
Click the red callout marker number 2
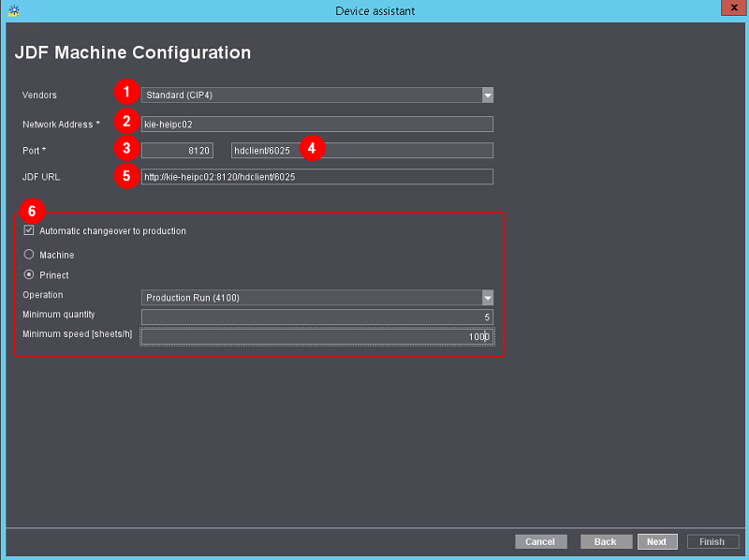(x=124, y=122)
